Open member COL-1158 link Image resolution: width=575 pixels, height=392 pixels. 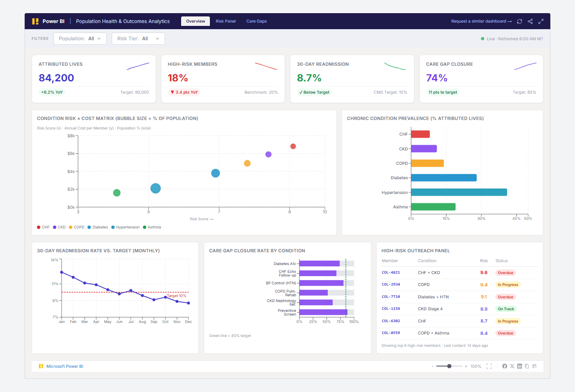click(x=391, y=309)
